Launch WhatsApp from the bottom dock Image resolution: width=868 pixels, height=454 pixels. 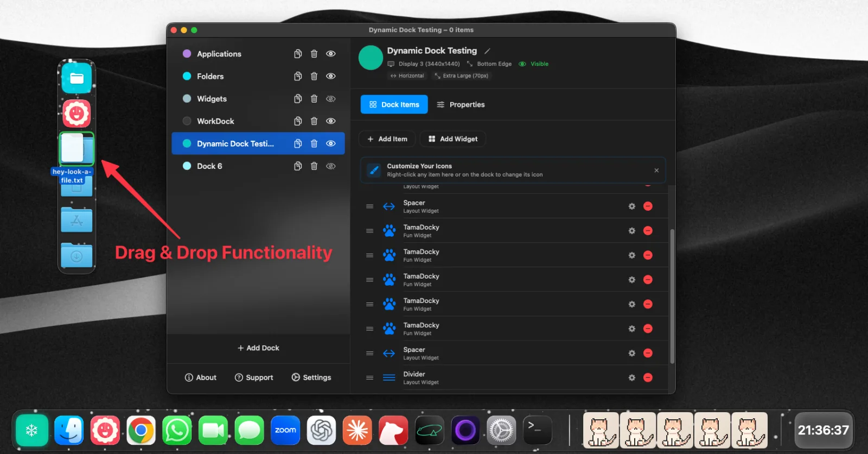click(x=177, y=431)
